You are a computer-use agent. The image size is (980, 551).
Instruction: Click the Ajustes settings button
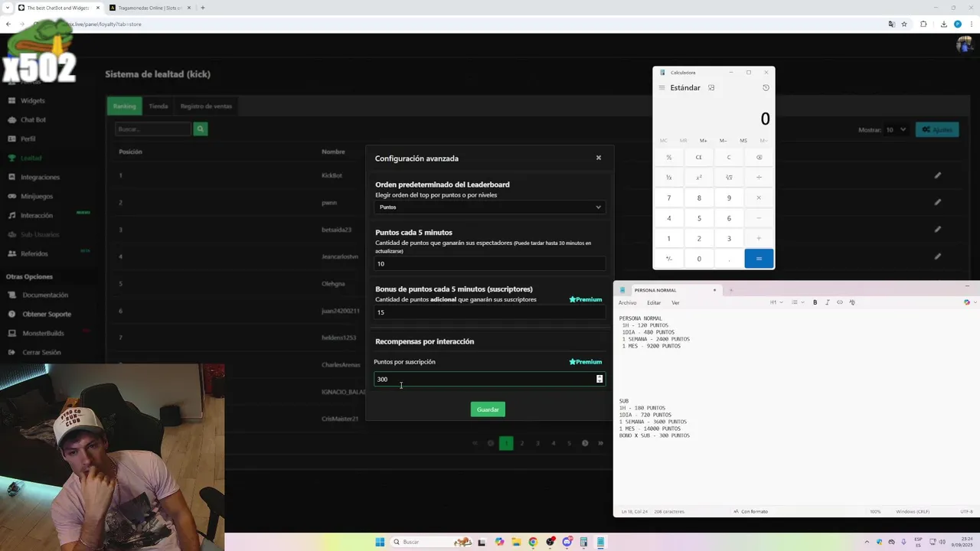click(937, 130)
